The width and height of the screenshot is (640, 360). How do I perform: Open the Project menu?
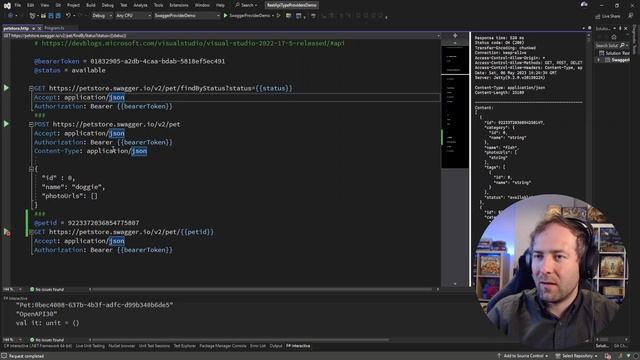pos(73,5)
